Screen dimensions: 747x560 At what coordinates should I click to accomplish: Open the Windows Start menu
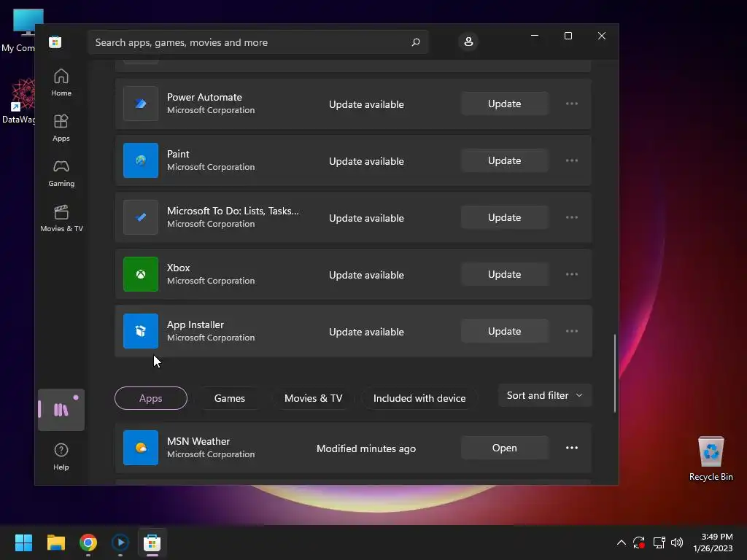23,542
